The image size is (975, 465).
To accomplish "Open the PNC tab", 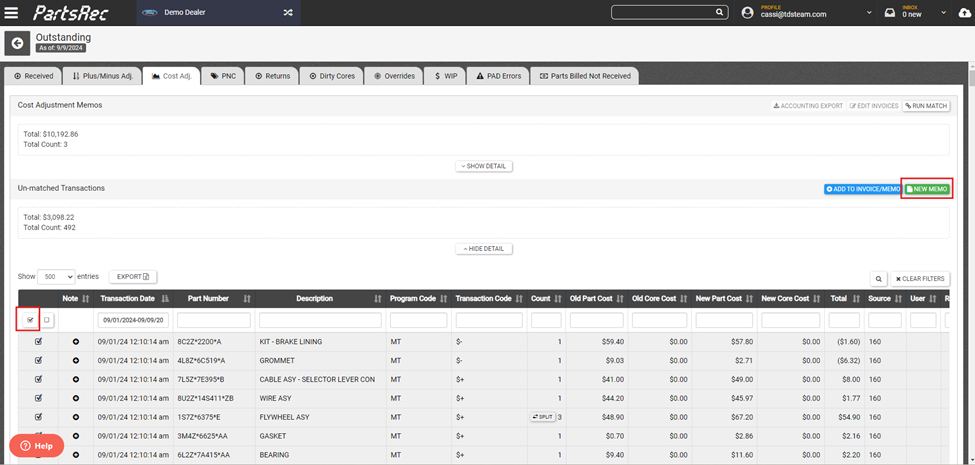I will (x=223, y=76).
